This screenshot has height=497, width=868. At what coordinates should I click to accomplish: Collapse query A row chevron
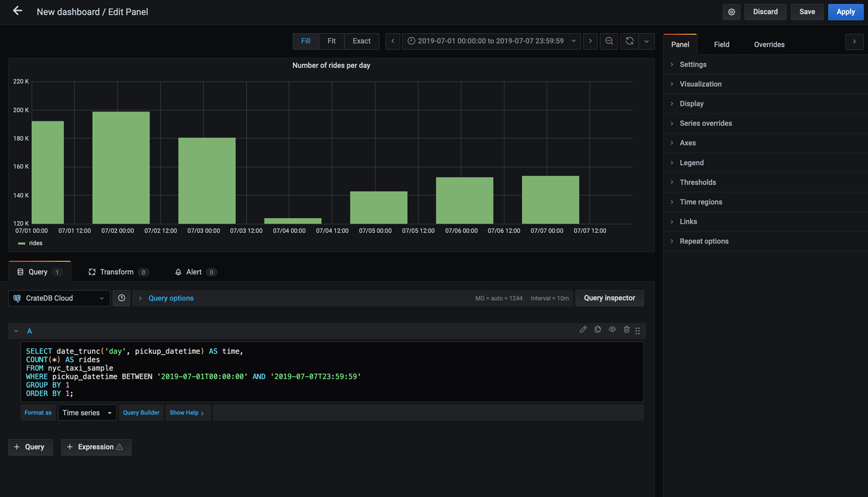(x=16, y=331)
